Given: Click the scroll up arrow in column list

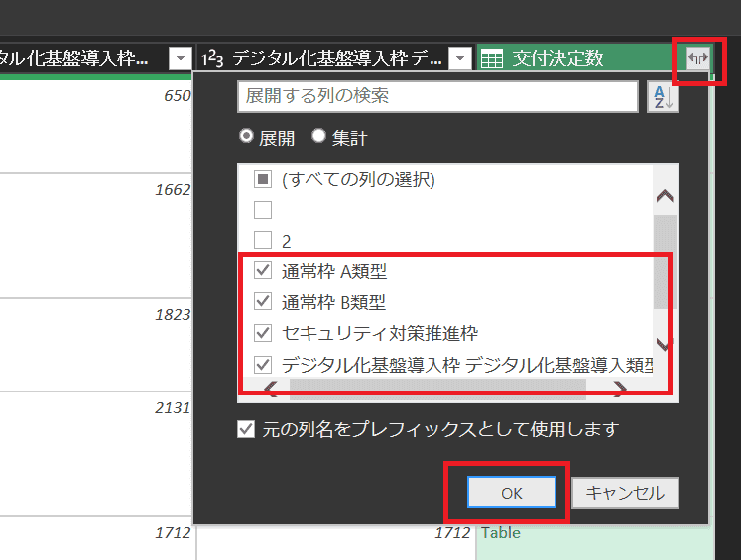Looking at the screenshot, I should pyautogui.click(x=664, y=197).
